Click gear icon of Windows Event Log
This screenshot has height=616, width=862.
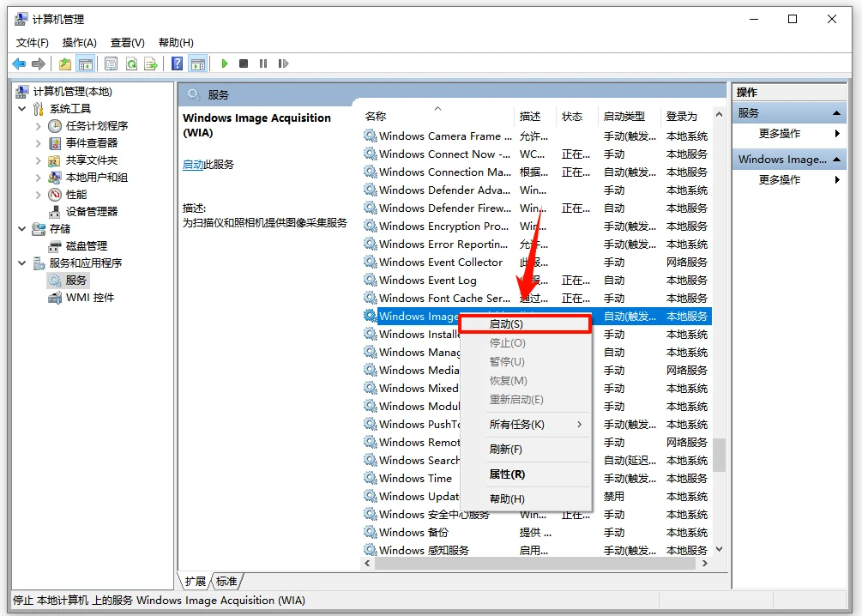pyautogui.click(x=370, y=280)
